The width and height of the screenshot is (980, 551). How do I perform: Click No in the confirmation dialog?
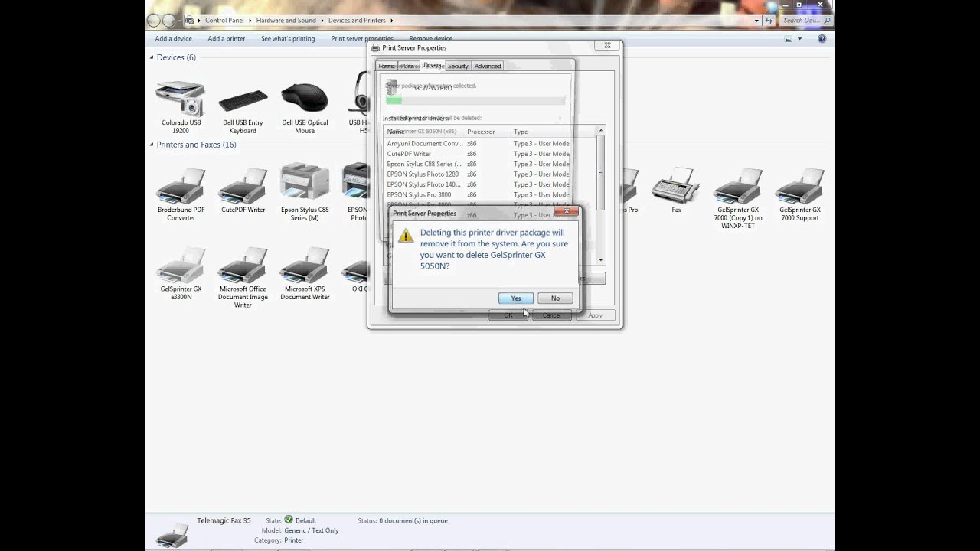pos(555,298)
